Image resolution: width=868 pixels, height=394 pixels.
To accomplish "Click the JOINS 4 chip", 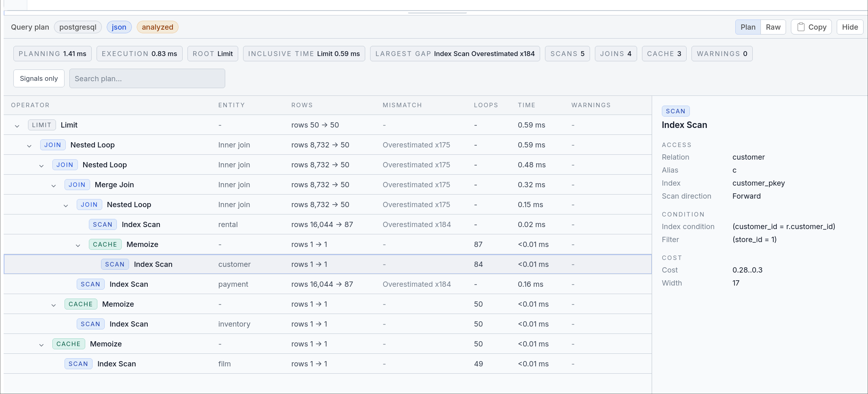I will (616, 54).
